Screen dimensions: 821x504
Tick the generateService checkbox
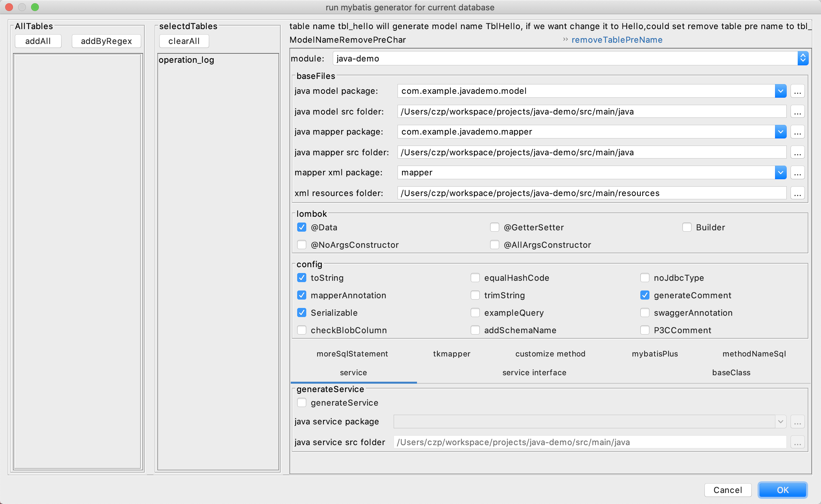coord(302,403)
